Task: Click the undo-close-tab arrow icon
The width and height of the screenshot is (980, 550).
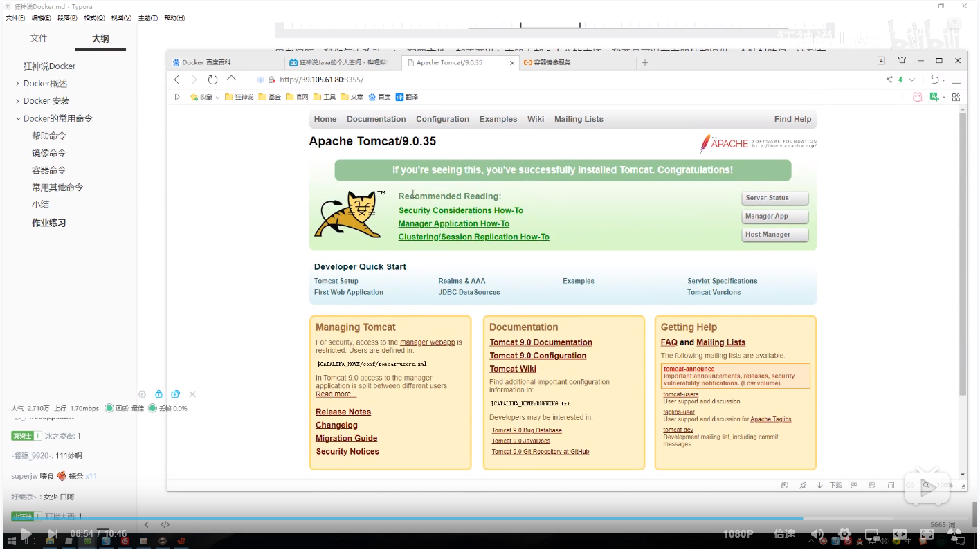Action: pos(934,80)
